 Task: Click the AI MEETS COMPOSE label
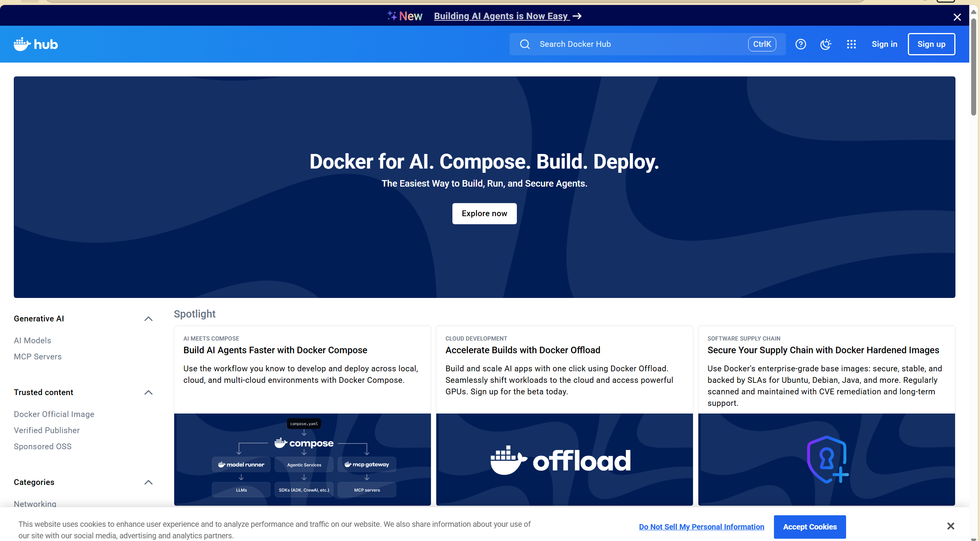click(x=211, y=339)
